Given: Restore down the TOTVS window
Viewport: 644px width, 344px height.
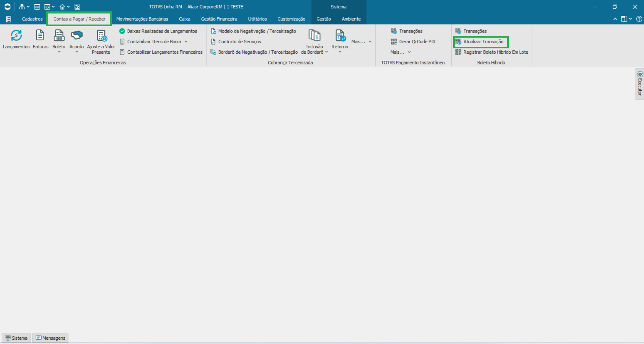Looking at the screenshot, I should click(615, 7).
